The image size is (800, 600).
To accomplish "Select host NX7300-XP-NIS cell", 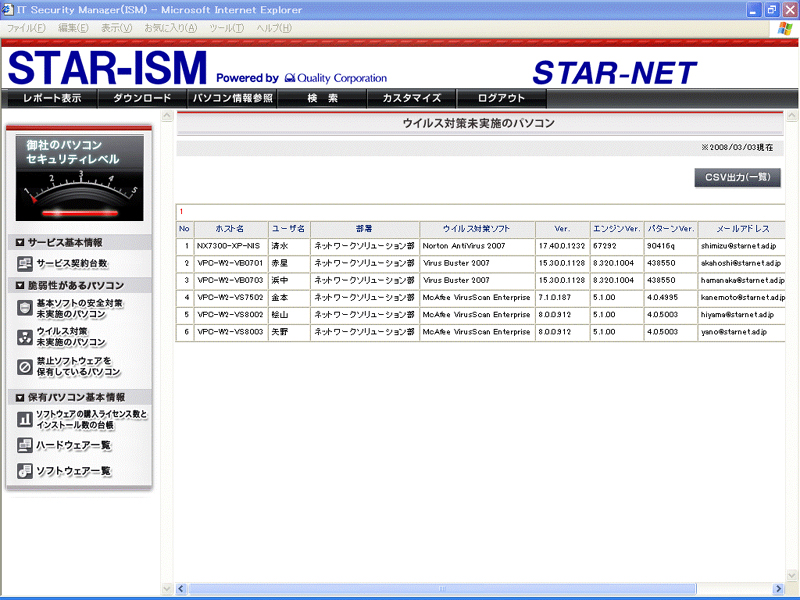I will click(x=230, y=246).
